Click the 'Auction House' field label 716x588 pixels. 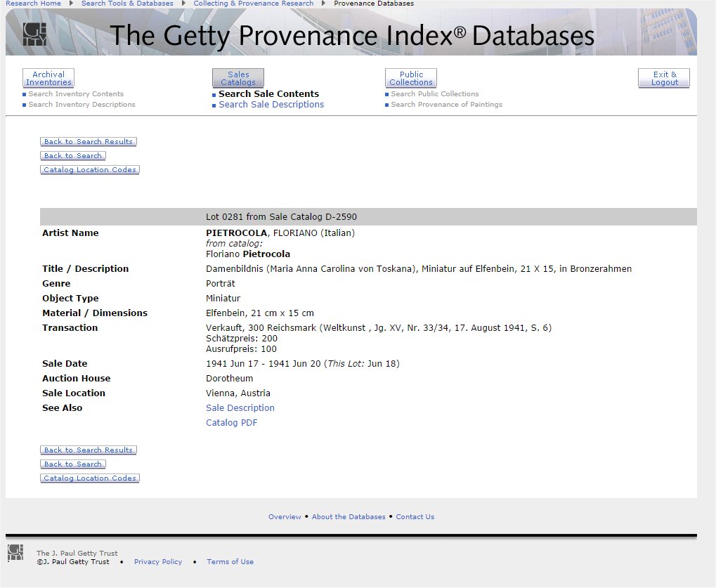tap(77, 378)
